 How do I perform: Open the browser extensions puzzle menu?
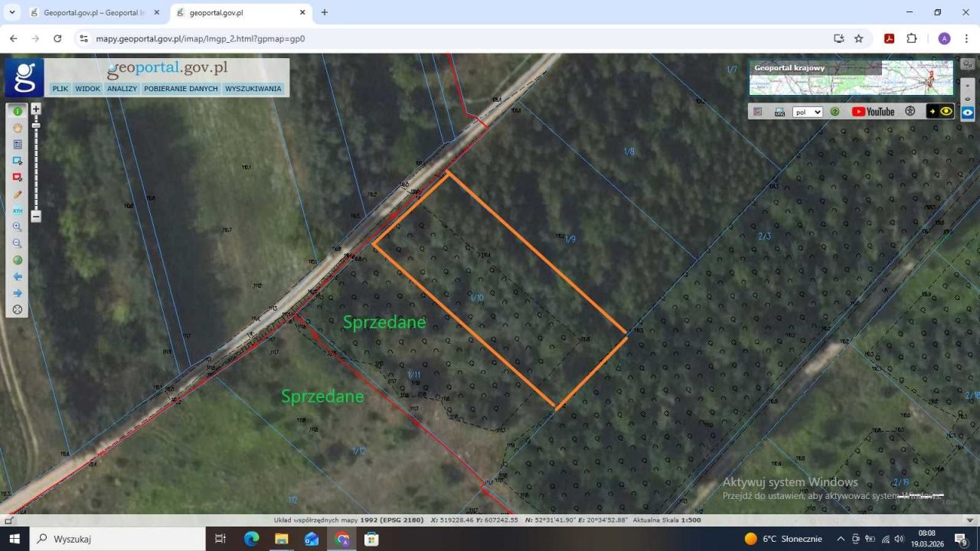point(912,38)
